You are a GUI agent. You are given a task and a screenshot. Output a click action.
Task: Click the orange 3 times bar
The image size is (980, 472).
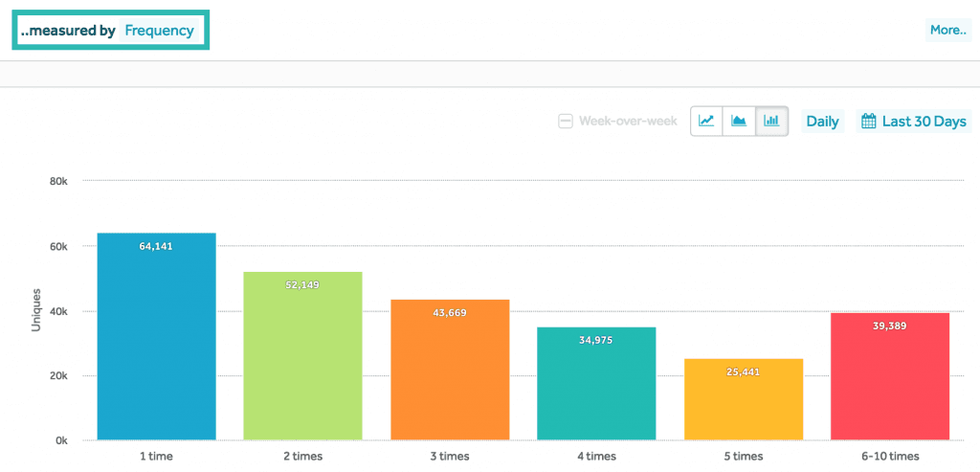pos(450,373)
